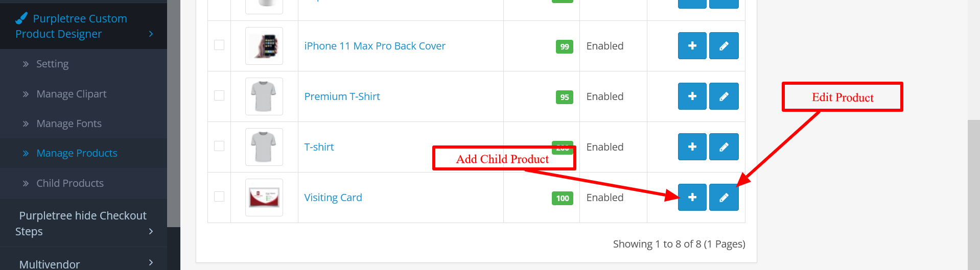This screenshot has width=980, height=270.
Task: Click plus icon for Visiting Card row
Action: [x=692, y=198]
